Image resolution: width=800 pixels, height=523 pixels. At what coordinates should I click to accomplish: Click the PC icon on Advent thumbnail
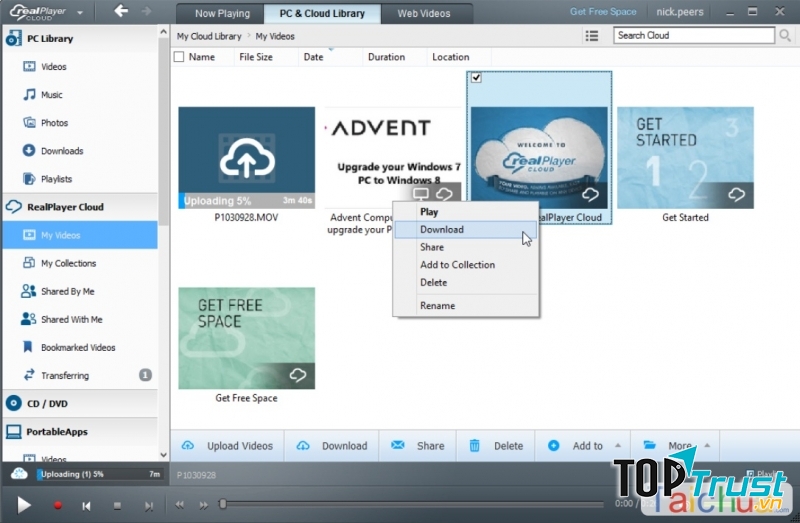coord(421,194)
